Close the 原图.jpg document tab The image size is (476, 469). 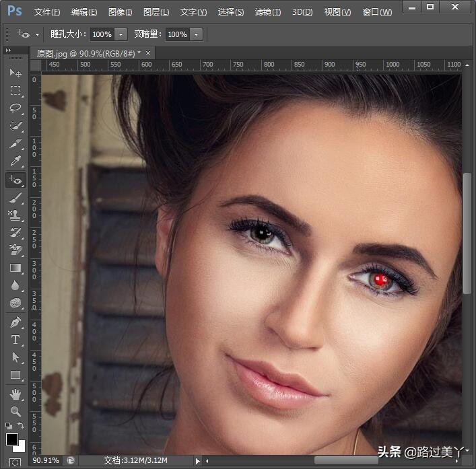[x=148, y=52]
